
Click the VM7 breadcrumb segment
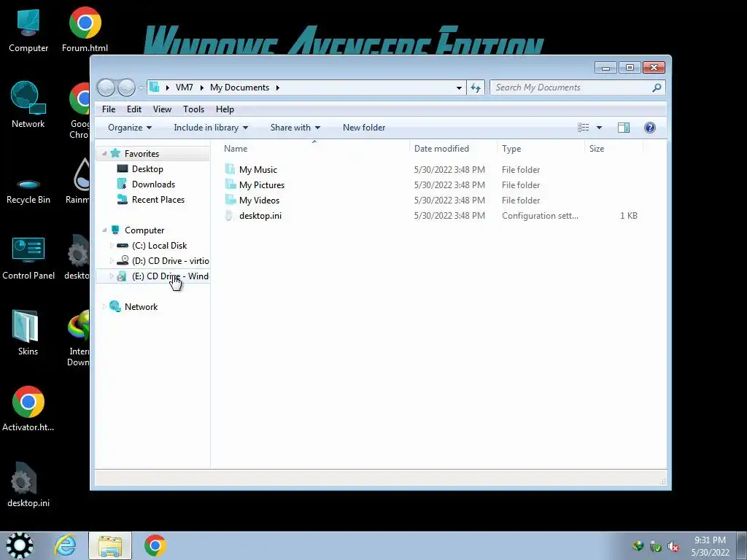click(x=184, y=87)
